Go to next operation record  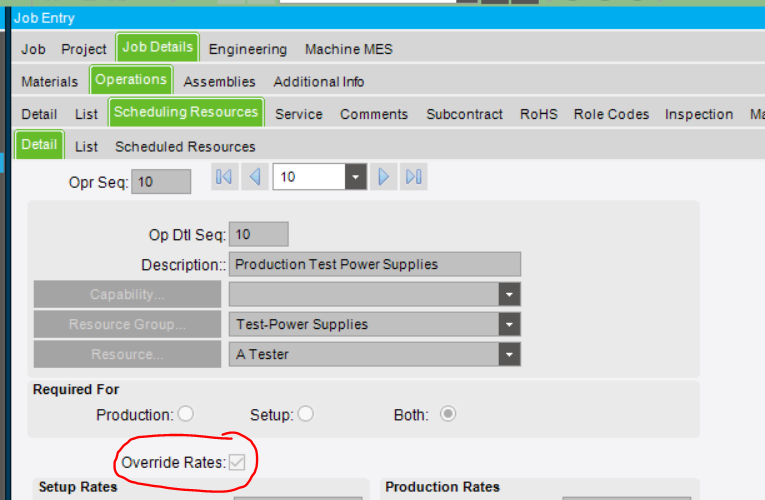(x=383, y=177)
